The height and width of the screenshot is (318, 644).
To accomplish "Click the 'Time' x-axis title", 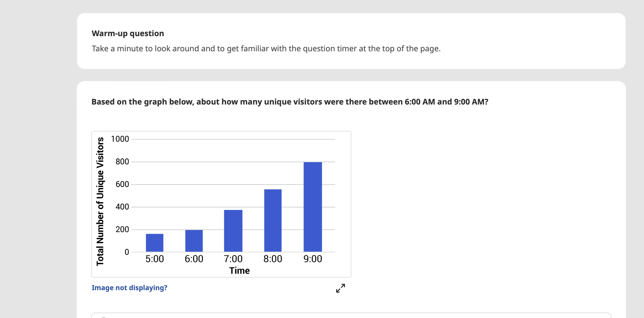I will tap(239, 271).
